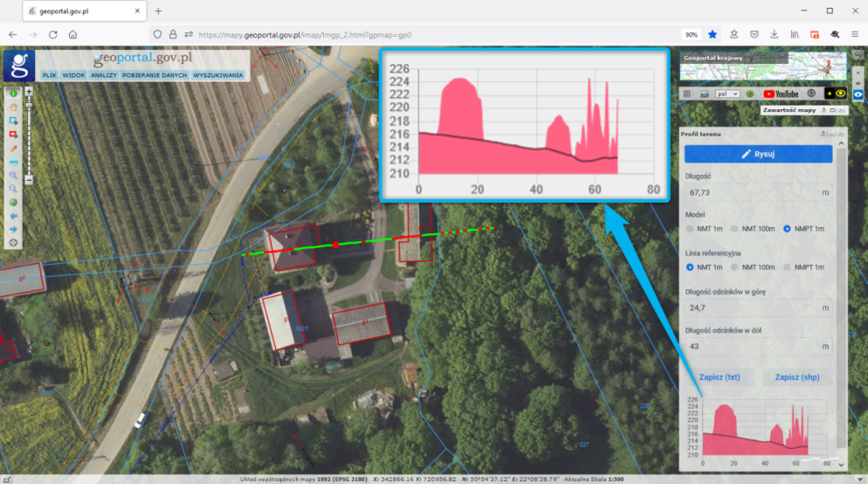Click the Zapisz (txt) button

(720, 377)
